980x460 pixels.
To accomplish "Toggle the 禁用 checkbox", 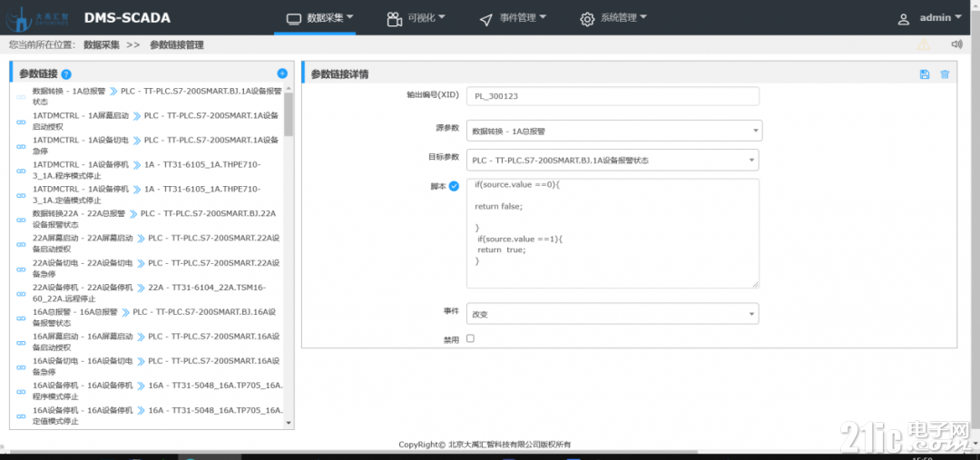I will pyautogui.click(x=471, y=338).
